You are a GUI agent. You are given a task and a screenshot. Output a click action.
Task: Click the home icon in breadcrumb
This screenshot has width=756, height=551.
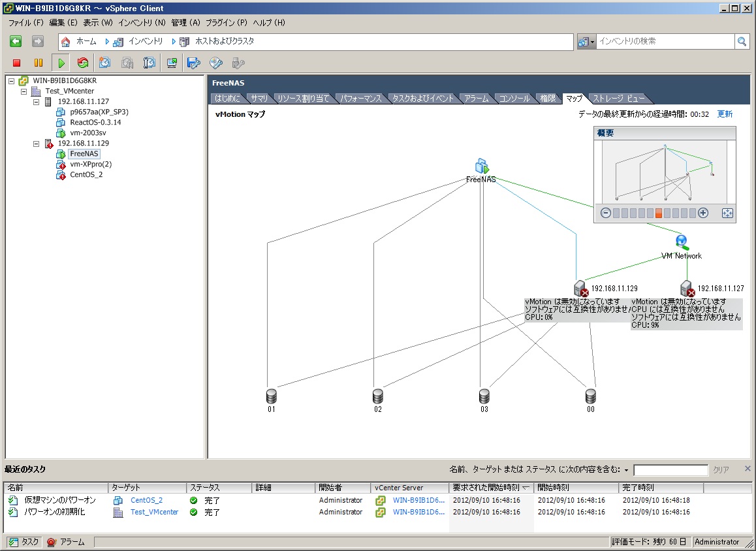pyautogui.click(x=65, y=42)
